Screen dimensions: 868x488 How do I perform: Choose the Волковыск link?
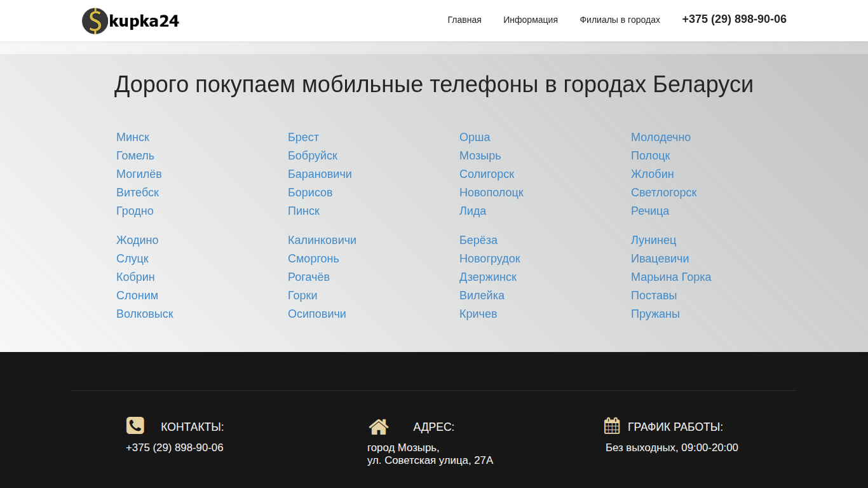[x=145, y=314]
